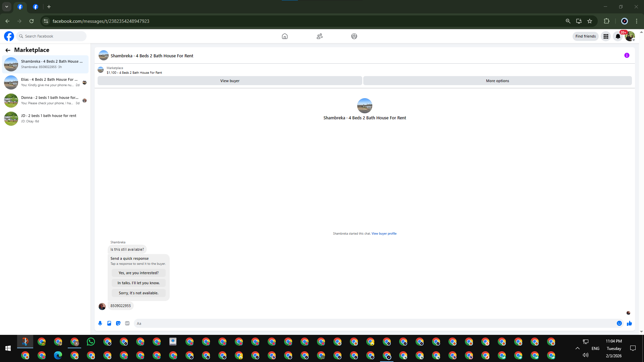The width and height of the screenshot is (644, 362).
Task: Open the Facebook menu grid icon
Action: click(x=606, y=36)
